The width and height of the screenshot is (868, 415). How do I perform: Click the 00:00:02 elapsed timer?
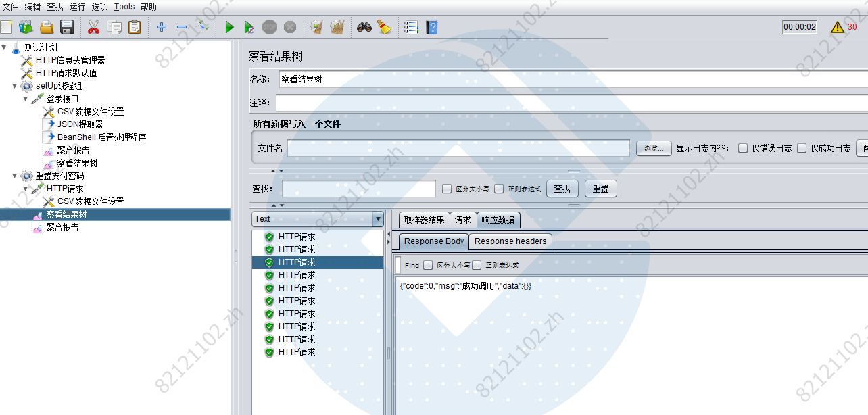[x=800, y=27]
